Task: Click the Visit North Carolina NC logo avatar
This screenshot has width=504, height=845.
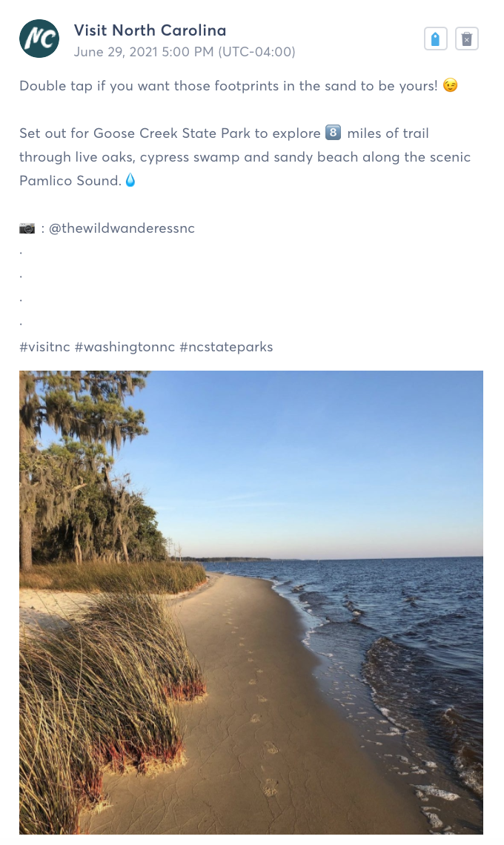Action: (39, 39)
